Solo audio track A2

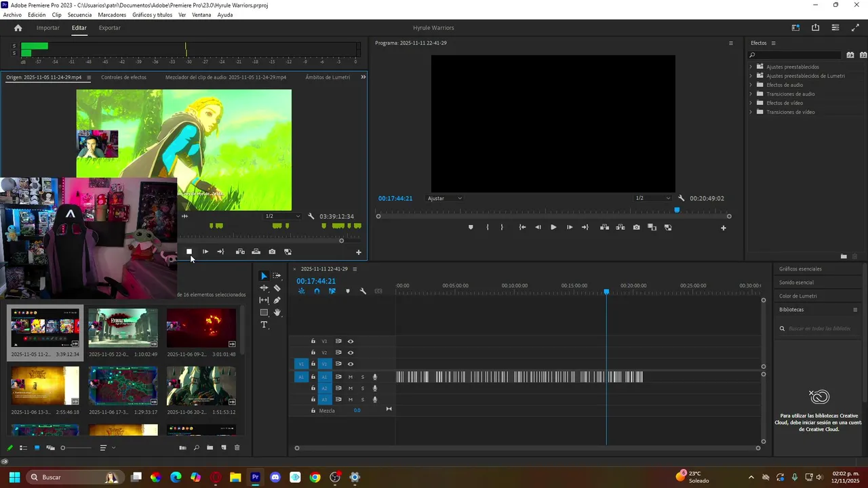(362, 388)
